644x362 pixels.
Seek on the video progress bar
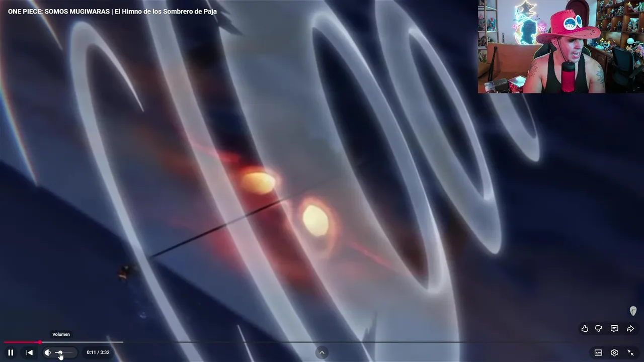pyautogui.click(x=322, y=342)
